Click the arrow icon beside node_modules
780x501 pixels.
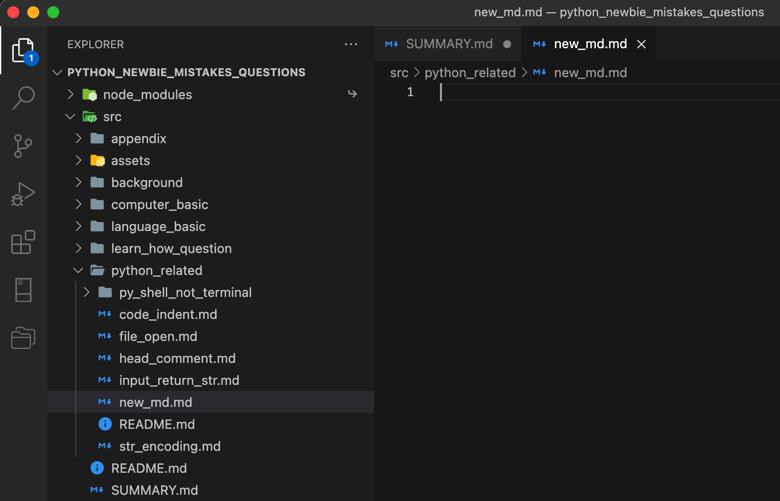pos(352,94)
